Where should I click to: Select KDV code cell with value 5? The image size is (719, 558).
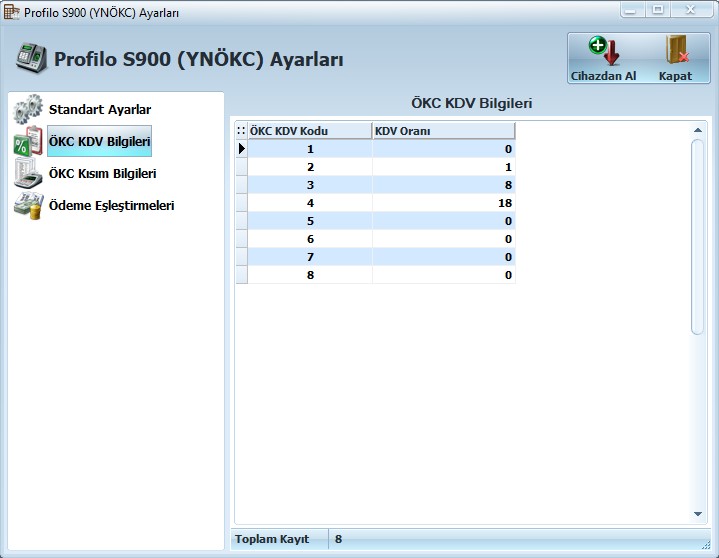(310, 221)
